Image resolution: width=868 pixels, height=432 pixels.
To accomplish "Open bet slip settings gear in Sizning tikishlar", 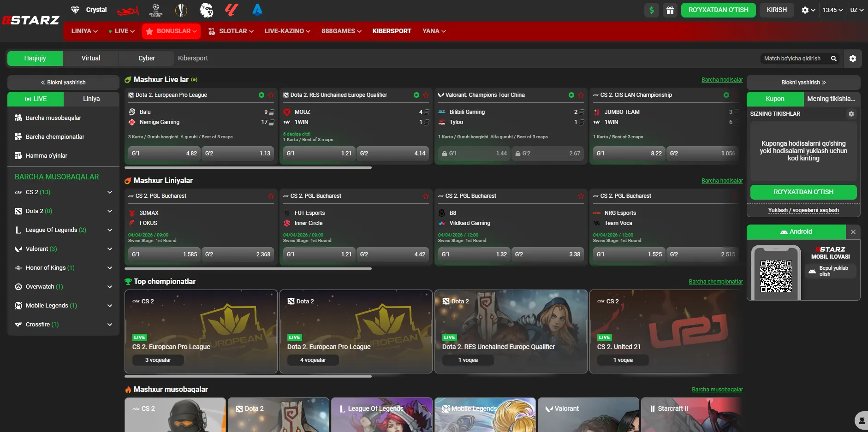I will pos(851,114).
